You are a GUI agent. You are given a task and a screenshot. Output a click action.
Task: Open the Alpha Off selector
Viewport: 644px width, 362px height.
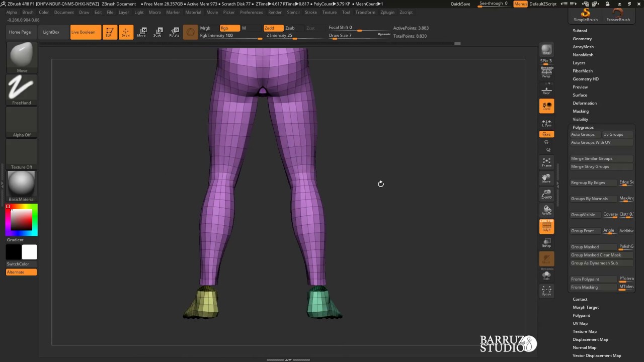tap(22, 122)
